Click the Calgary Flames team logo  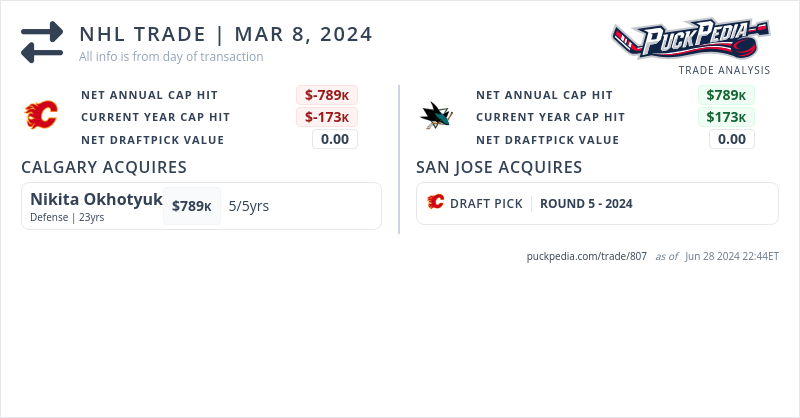(41, 116)
